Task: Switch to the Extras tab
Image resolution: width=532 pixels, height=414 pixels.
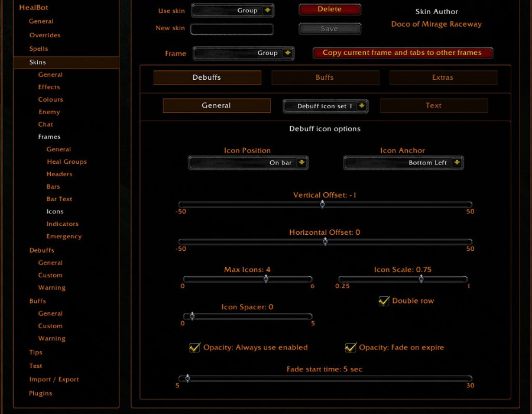Action: coord(443,77)
